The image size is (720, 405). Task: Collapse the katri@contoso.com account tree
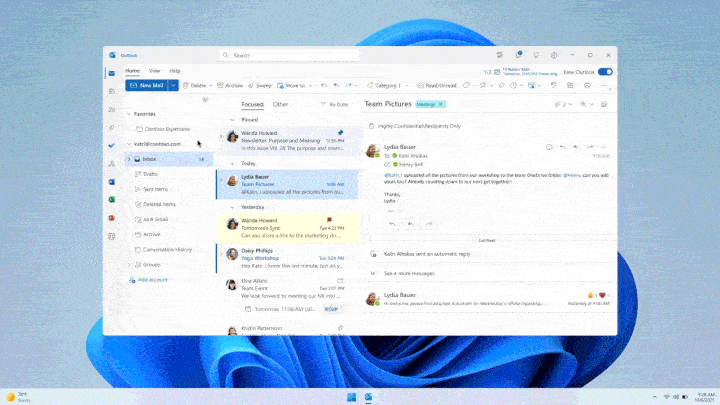(129, 144)
